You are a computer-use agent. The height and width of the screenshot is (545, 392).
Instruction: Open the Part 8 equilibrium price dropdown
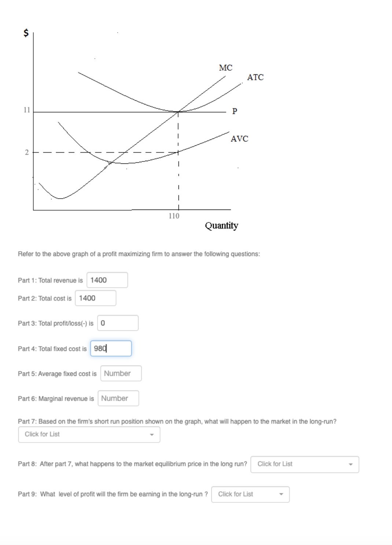point(305,464)
